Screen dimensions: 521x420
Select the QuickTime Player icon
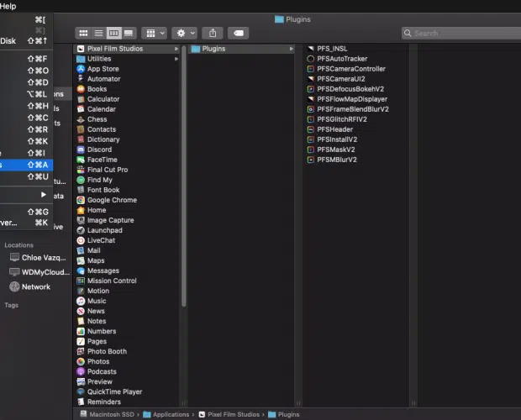(81, 391)
